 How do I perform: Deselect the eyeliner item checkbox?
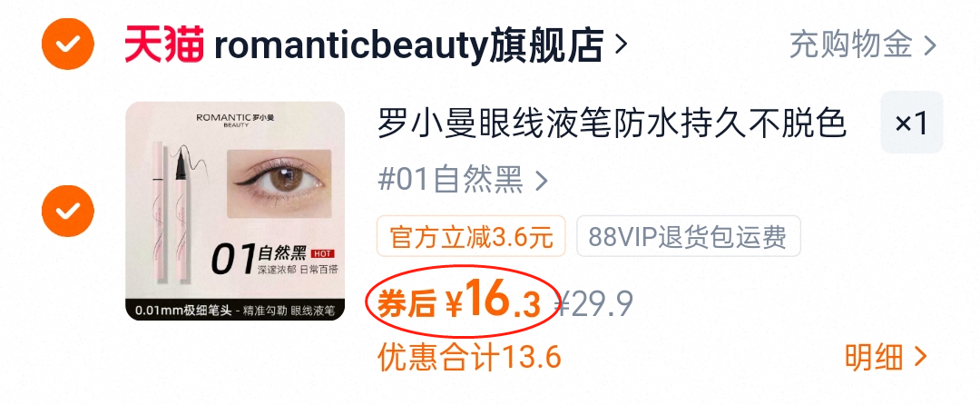tap(68, 211)
